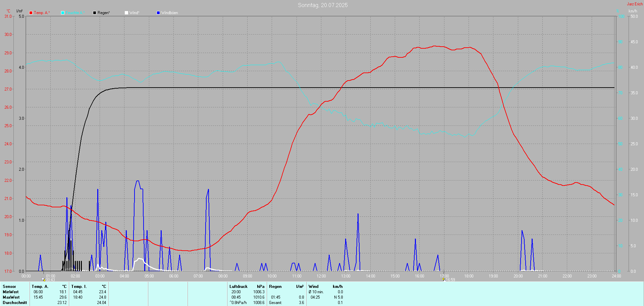Click the Temp. I. average value 24.04
The height and width of the screenshot is (306, 644).
(x=102, y=303)
